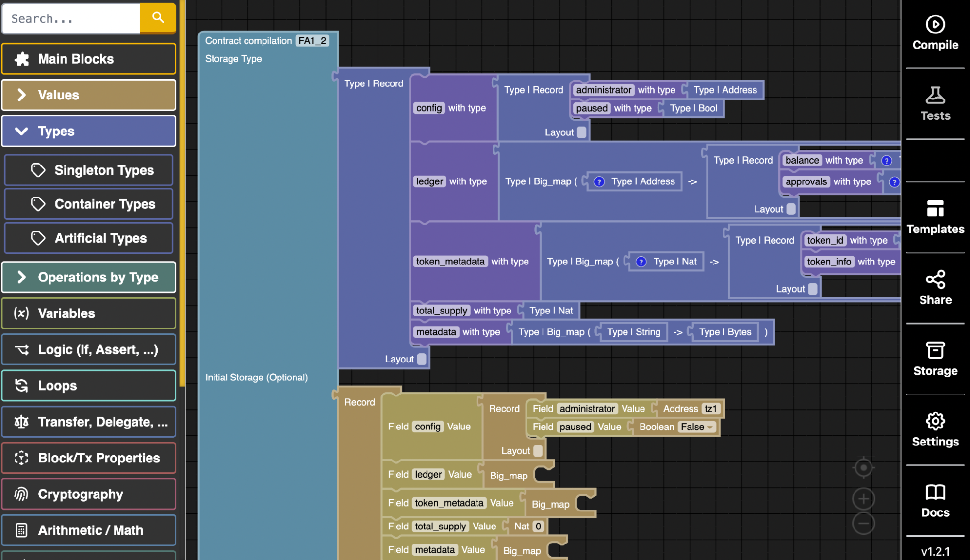Center workspace with crosshair icon
The width and height of the screenshot is (970, 560).
(x=863, y=468)
